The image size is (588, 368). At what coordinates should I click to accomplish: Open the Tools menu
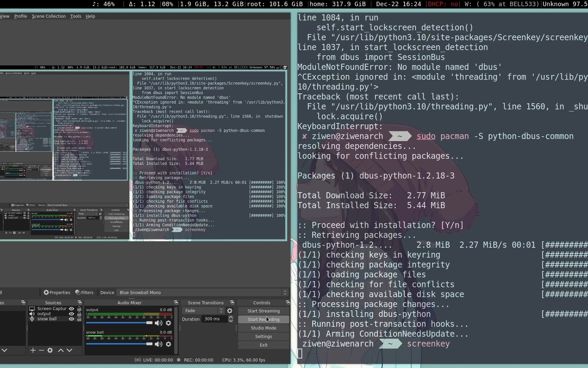pos(76,16)
